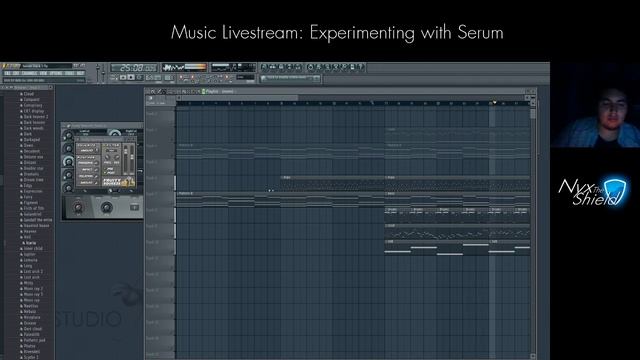The image size is (640, 360).
Task: Click the bottom-left large knob of plugin
Action: 78,207
